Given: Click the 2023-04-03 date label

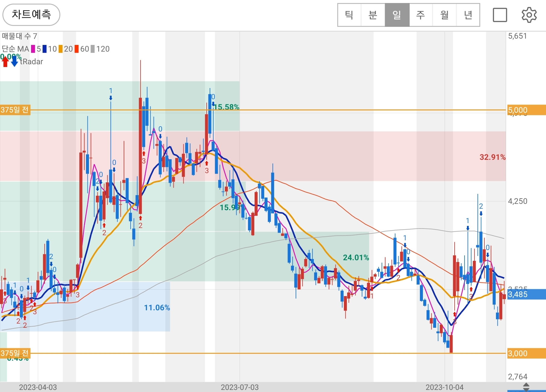Looking at the screenshot, I should click(38, 387).
